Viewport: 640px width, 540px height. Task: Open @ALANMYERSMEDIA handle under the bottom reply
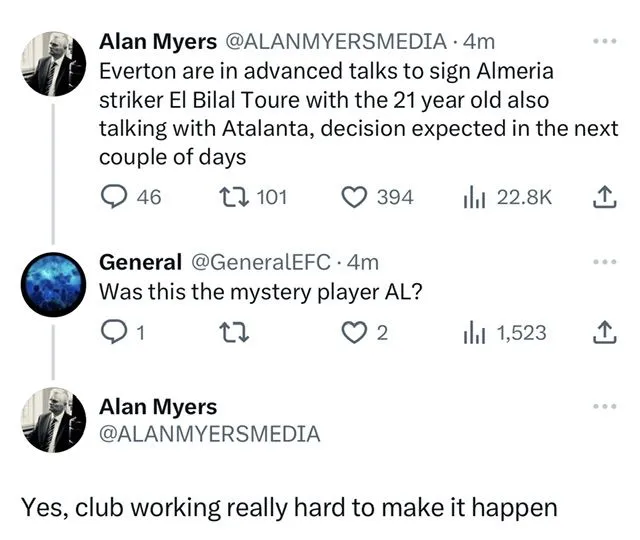[x=209, y=434]
